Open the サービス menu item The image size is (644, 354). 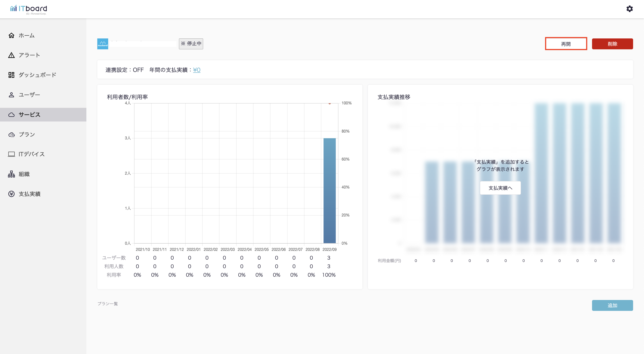pos(30,115)
